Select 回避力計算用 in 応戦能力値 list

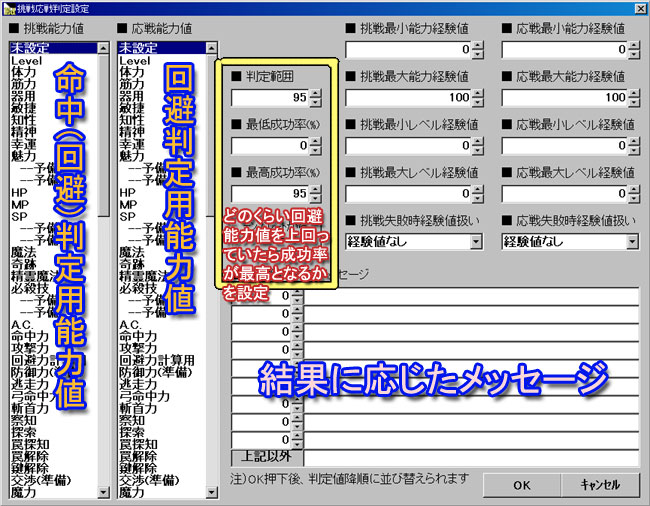(x=157, y=360)
